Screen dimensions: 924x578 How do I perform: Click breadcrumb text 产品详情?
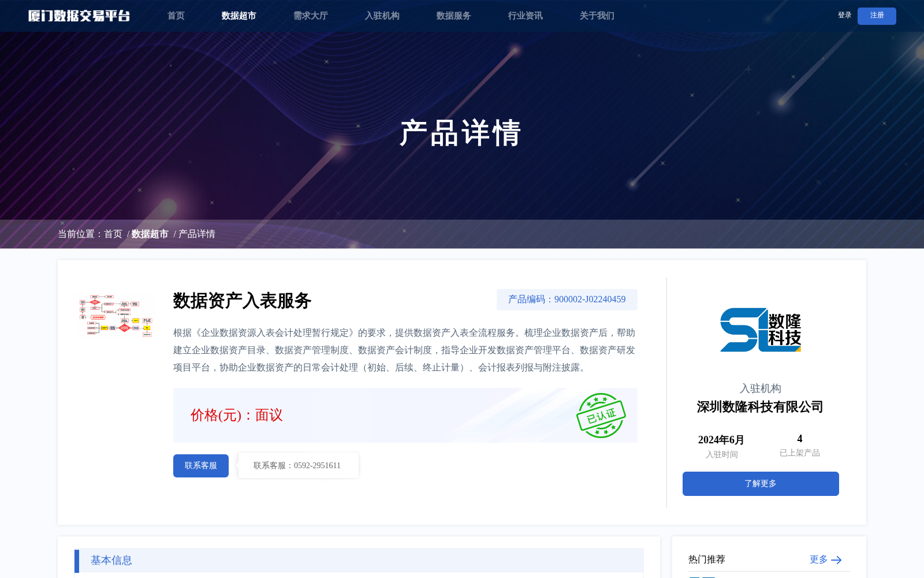coord(197,234)
